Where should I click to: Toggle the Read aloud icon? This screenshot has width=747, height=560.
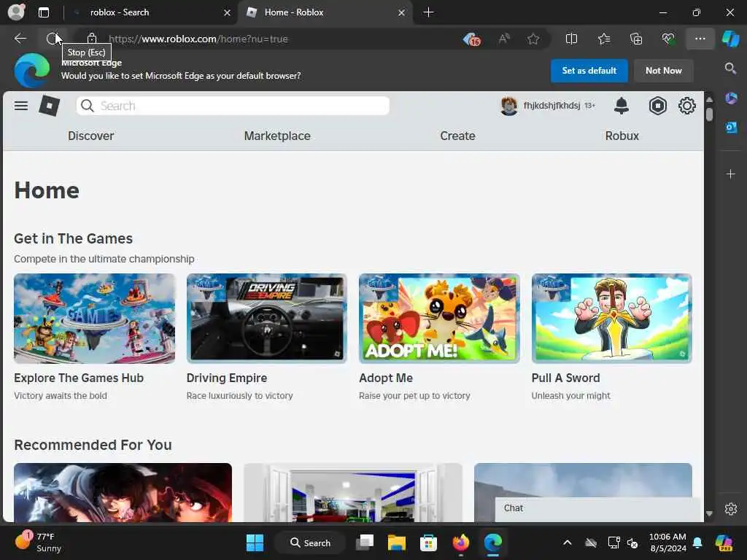504,39
